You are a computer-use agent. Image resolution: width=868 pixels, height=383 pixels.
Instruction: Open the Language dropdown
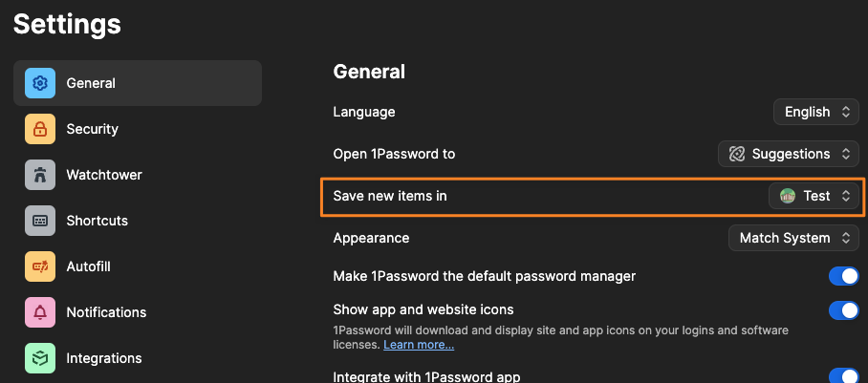coord(815,112)
